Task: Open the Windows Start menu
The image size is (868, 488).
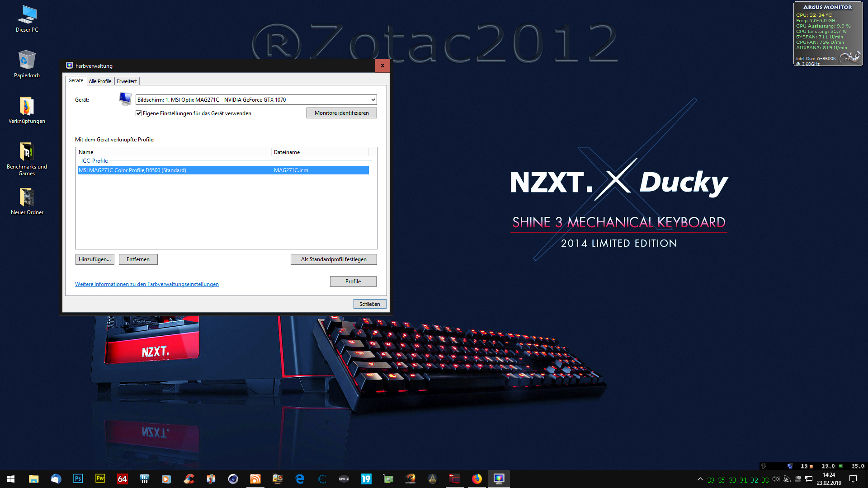Action: [11, 479]
